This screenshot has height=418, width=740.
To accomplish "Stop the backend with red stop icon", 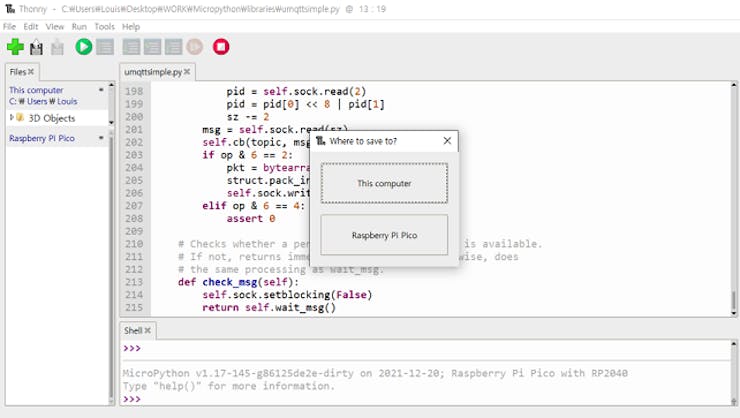I will [x=221, y=47].
